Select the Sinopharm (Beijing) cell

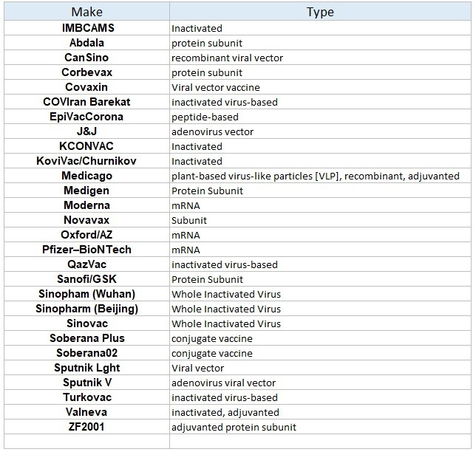coord(86,309)
